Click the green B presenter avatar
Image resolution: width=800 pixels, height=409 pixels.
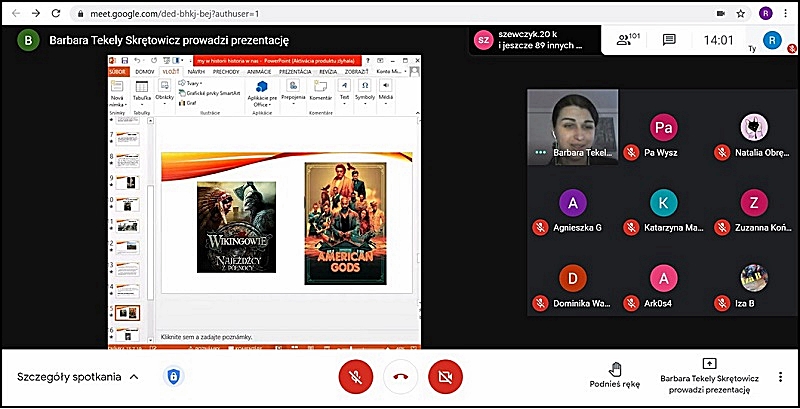(28, 40)
